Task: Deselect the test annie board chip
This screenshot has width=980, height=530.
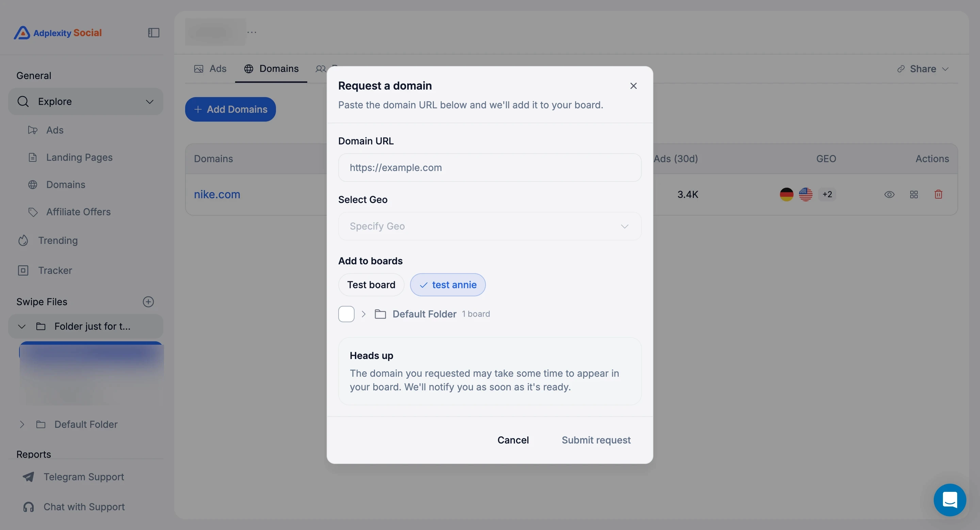Action: (447, 285)
